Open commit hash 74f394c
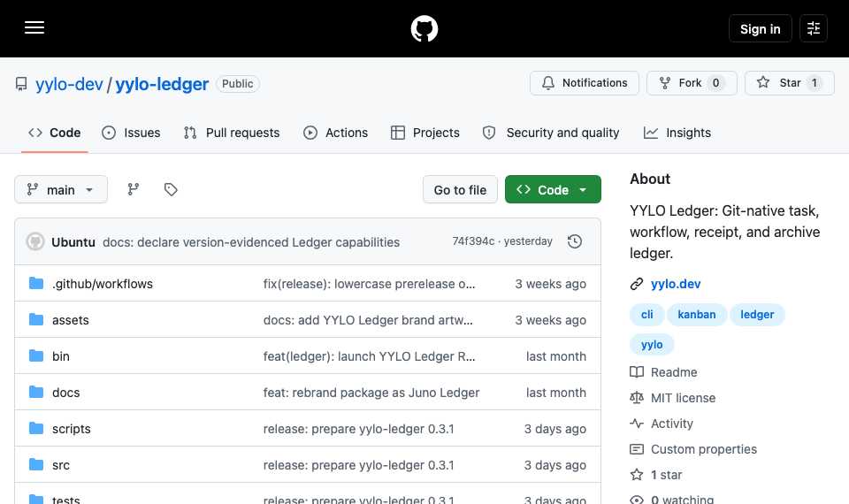Image resolution: width=849 pixels, height=504 pixels. [473, 241]
